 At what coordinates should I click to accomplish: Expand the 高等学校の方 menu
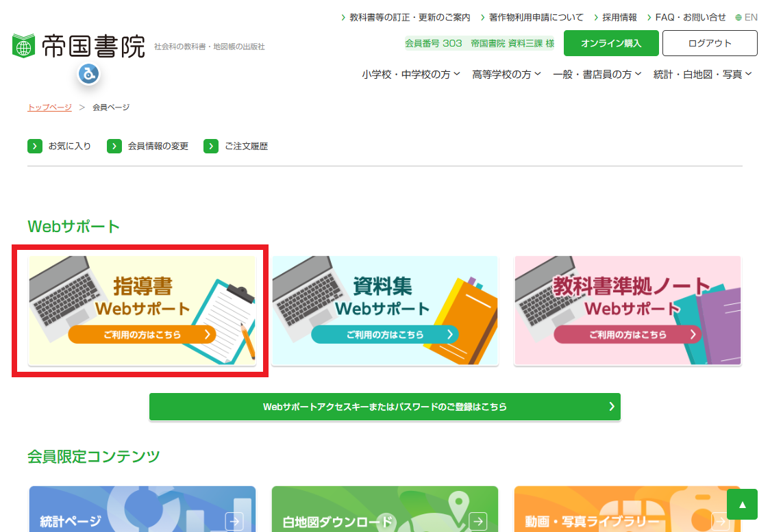point(506,75)
